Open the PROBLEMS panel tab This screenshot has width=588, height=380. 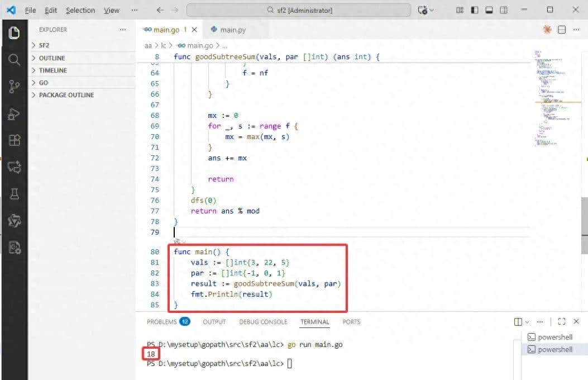[x=169, y=322]
